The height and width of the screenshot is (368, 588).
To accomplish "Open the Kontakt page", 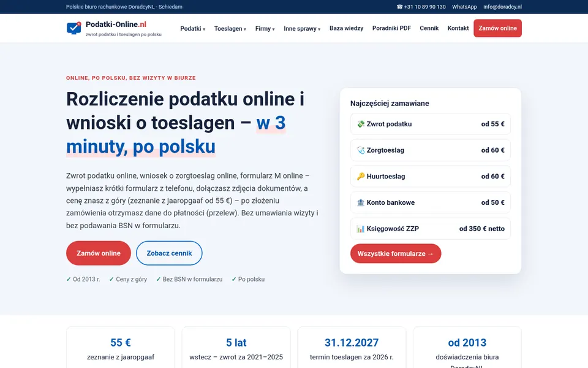I will [458, 28].
